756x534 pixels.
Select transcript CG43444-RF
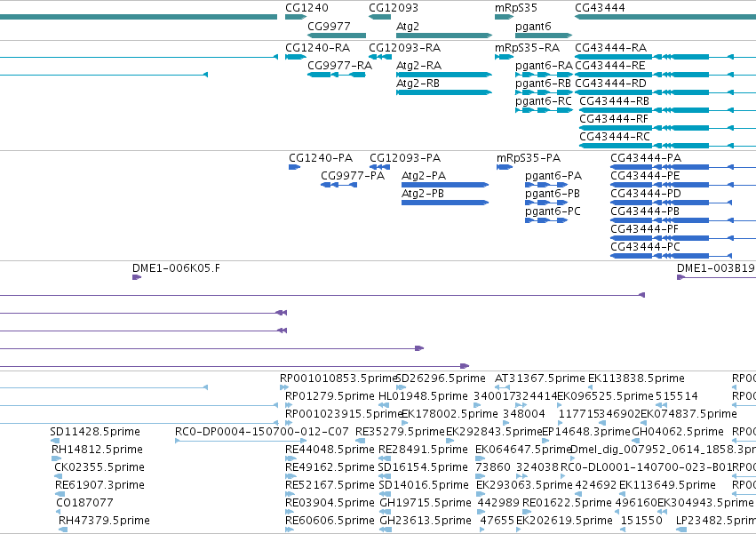point(614,119)
